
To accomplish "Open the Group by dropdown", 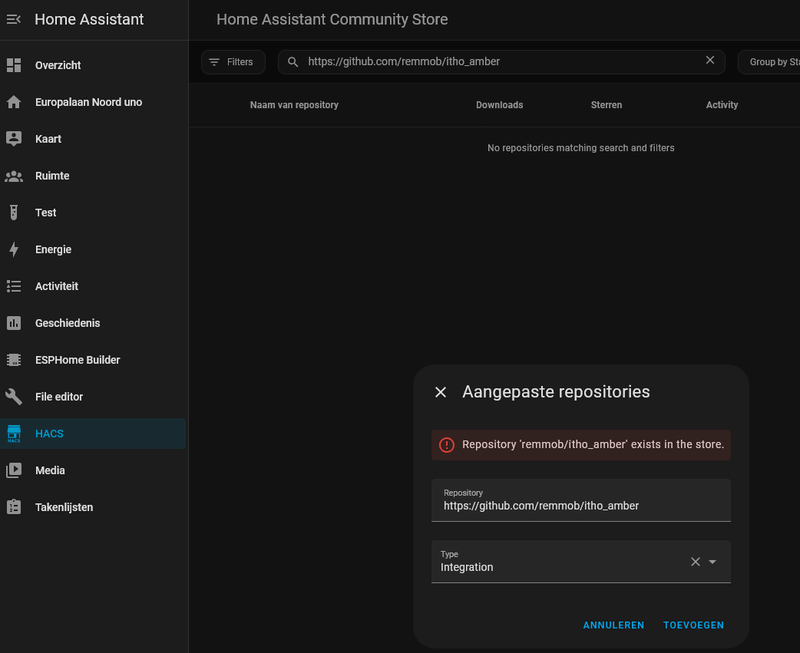I will click(768, 62).
